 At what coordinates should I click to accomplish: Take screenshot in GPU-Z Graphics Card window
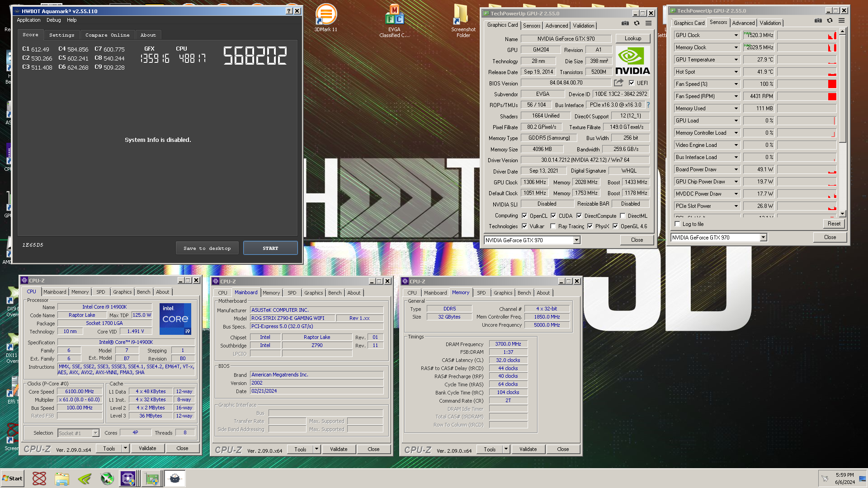click(x=625, y=23)
